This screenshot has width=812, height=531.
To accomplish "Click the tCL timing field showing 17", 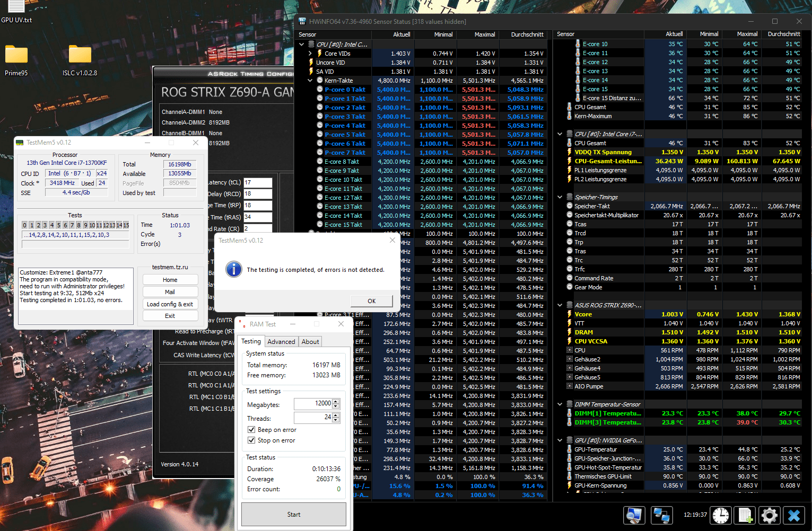I will 258,182.
